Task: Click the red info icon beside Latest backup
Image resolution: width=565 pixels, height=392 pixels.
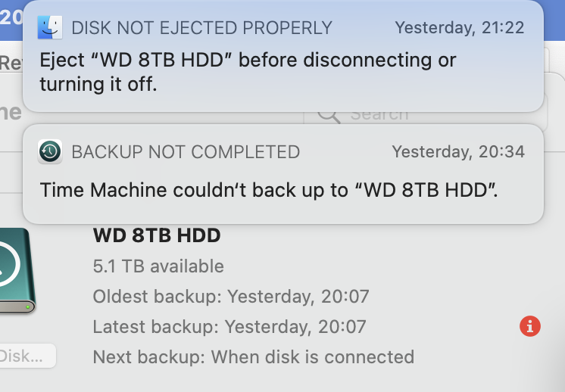Action: tap(530, 326)
